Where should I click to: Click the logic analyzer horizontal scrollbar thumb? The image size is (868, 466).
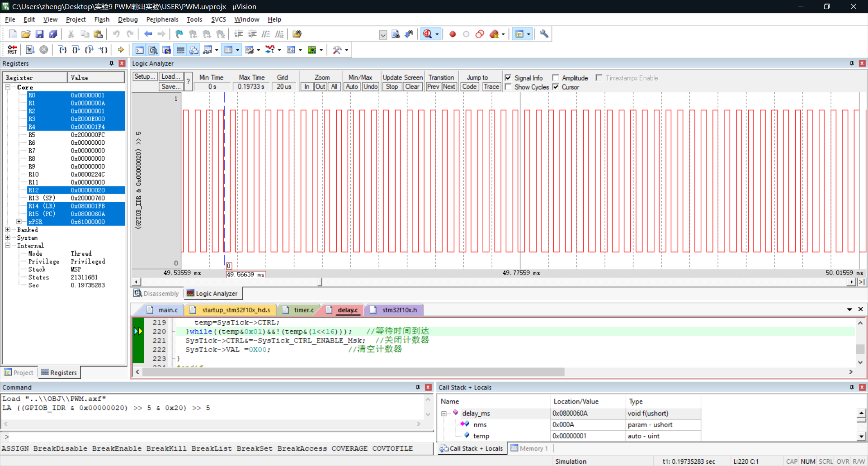[x=320, y=282]
